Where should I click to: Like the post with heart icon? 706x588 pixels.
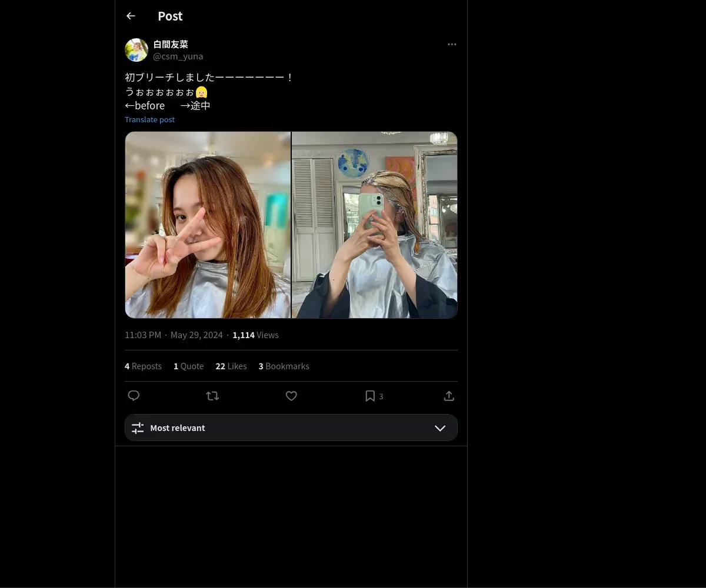[x=291, y=396]
